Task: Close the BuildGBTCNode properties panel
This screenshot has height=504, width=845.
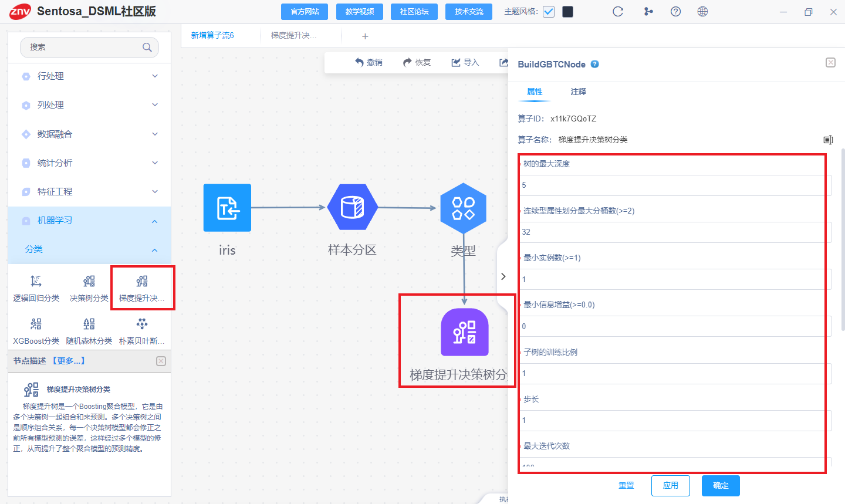Action: 830,62
